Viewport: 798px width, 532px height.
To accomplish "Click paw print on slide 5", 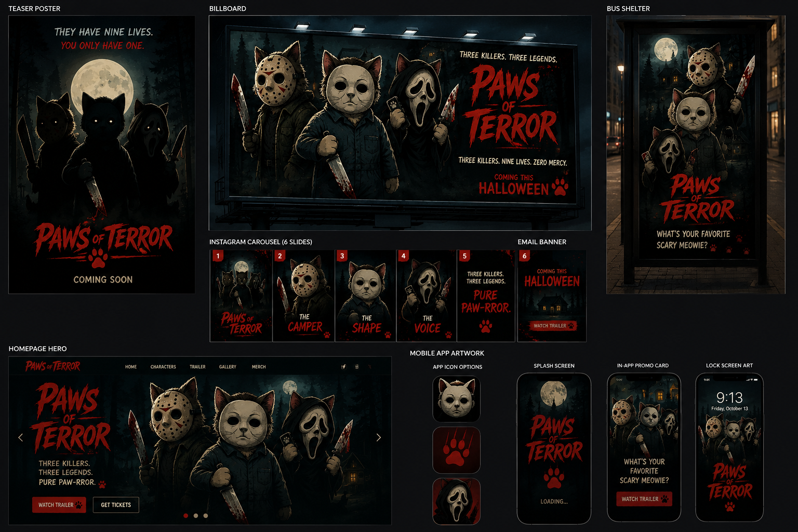I will point(486,326).
